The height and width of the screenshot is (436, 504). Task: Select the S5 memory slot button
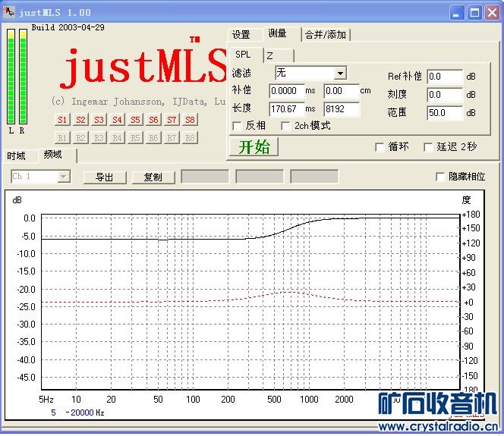(x=135, y=120)
